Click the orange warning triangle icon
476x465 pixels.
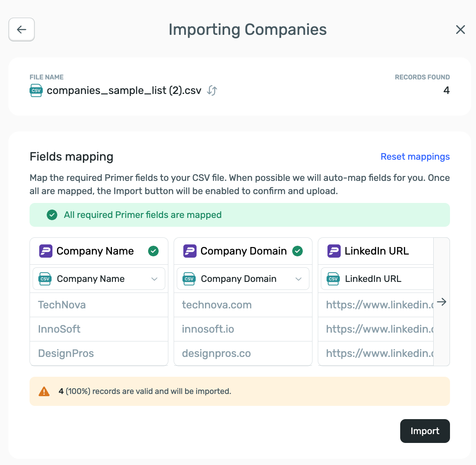[44, 391]
